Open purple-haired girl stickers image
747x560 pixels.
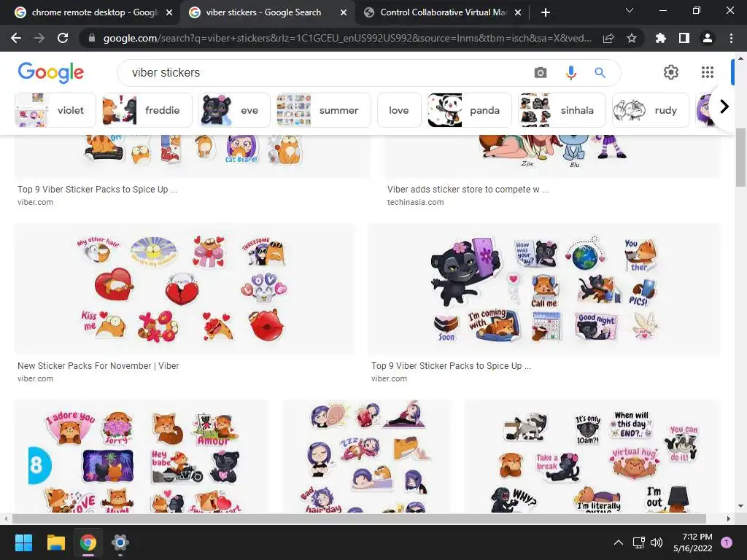click(x=367, y=456)
